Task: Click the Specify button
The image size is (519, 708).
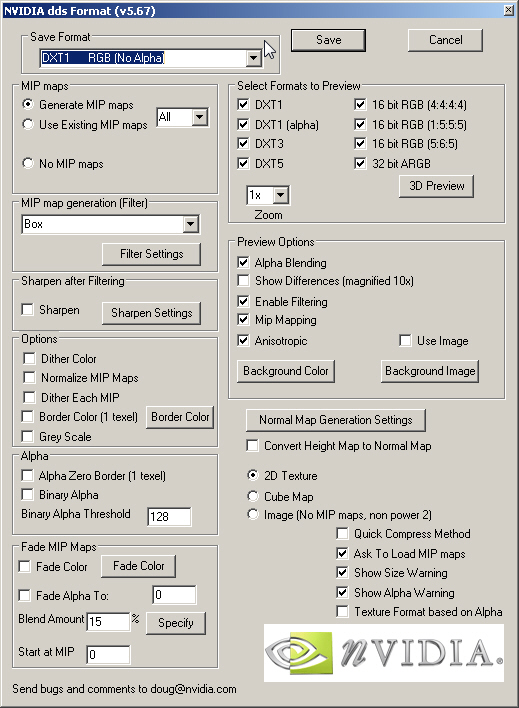Action: point(176,624)
